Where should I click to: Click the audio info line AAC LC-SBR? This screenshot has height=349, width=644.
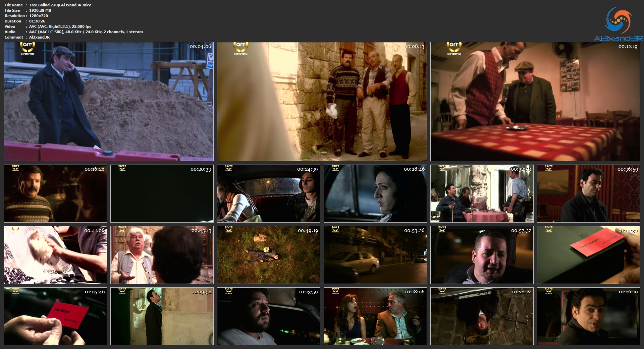(86, 32)
